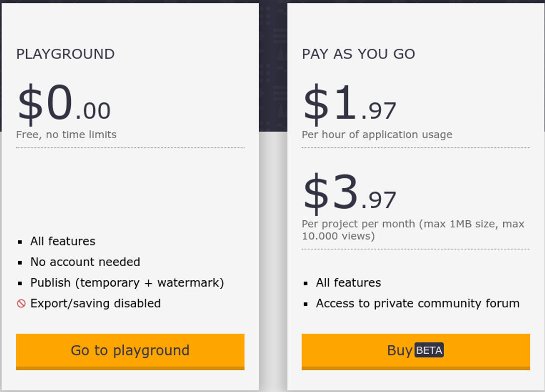This screenshot has width=545, height=392.
Task: Select the PAY AS YOU GO heading
Action: click(x=359, y=54)
